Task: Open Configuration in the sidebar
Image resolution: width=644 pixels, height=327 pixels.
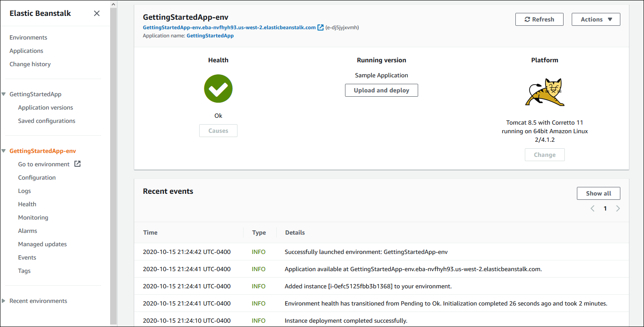Action: tap(37, 177)
